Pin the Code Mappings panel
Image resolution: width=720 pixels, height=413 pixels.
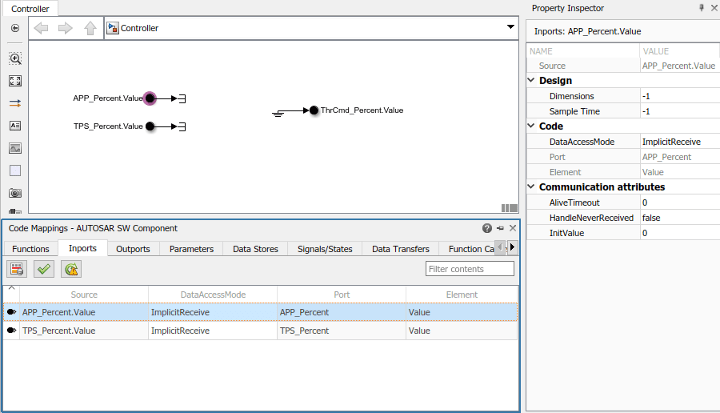click(x=500, y=228)
